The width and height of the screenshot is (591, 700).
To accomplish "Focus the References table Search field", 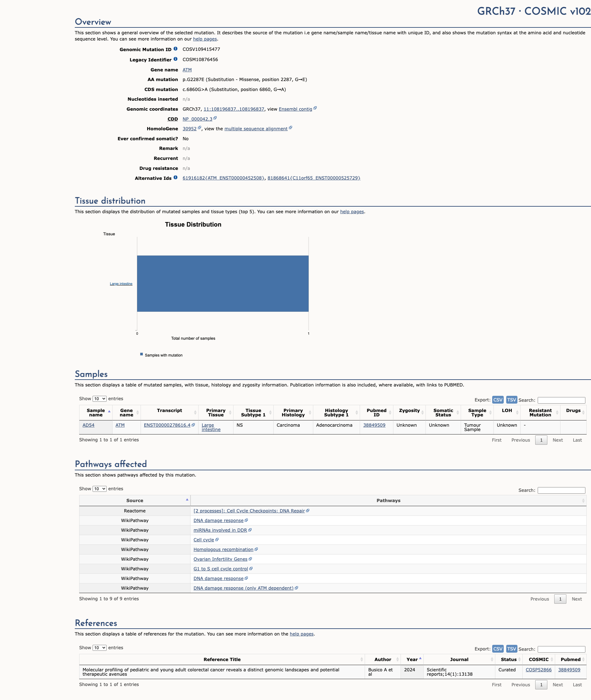I will [x=561, y=650].
